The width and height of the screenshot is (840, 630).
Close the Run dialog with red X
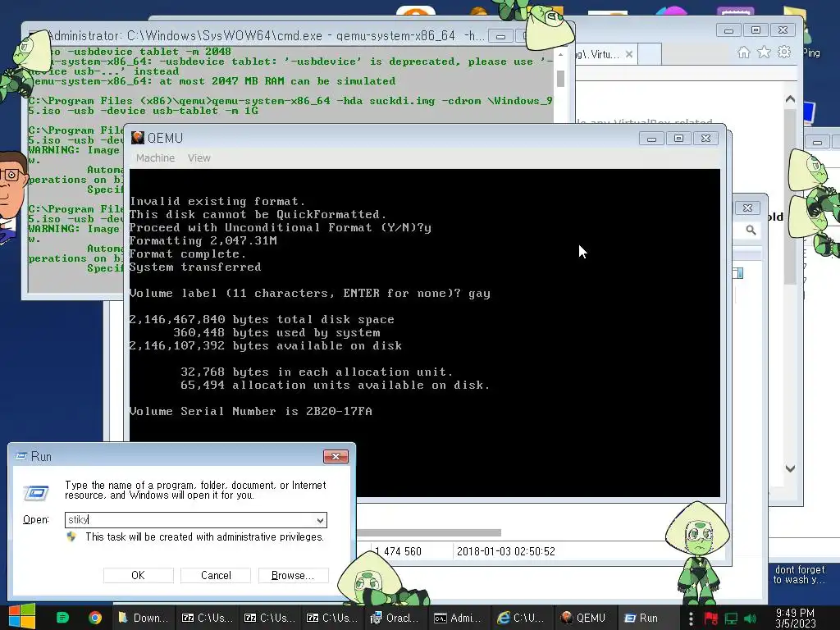pos(336,456)
